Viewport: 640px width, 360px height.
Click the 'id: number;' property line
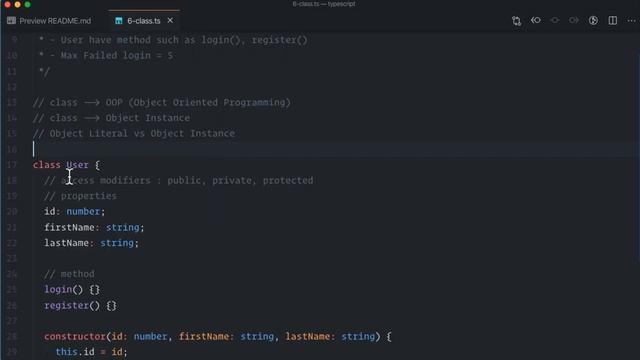pos(75,211)
